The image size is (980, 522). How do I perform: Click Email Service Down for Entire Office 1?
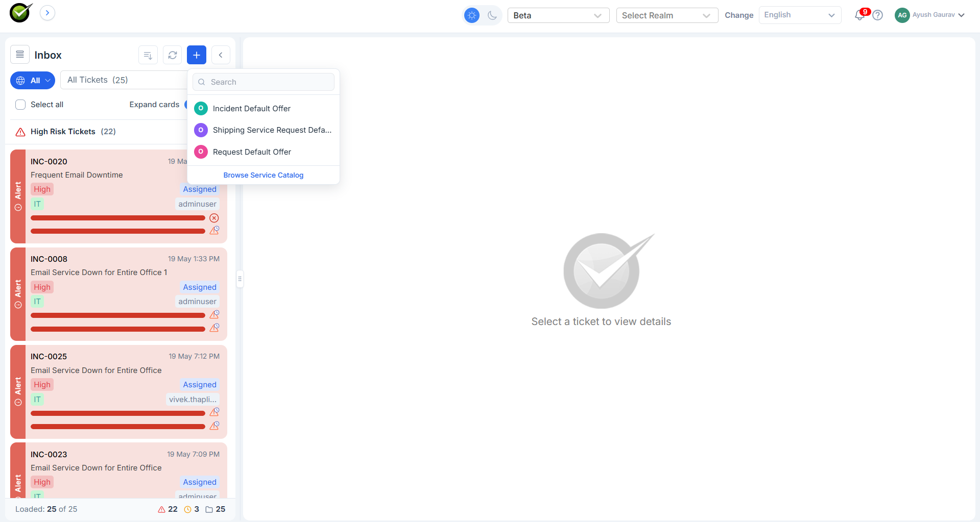point(99,272)
